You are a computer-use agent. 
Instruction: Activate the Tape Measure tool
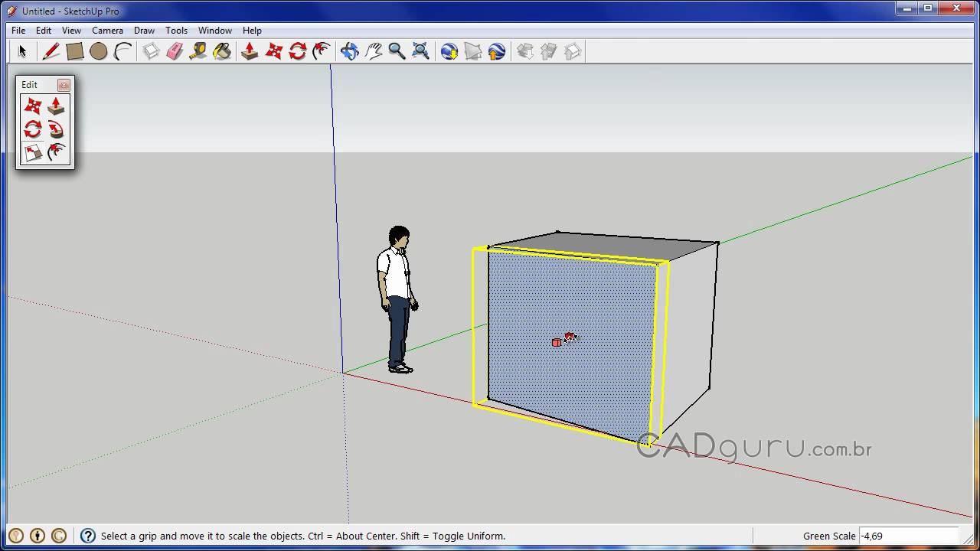click(x=198, y=51)
